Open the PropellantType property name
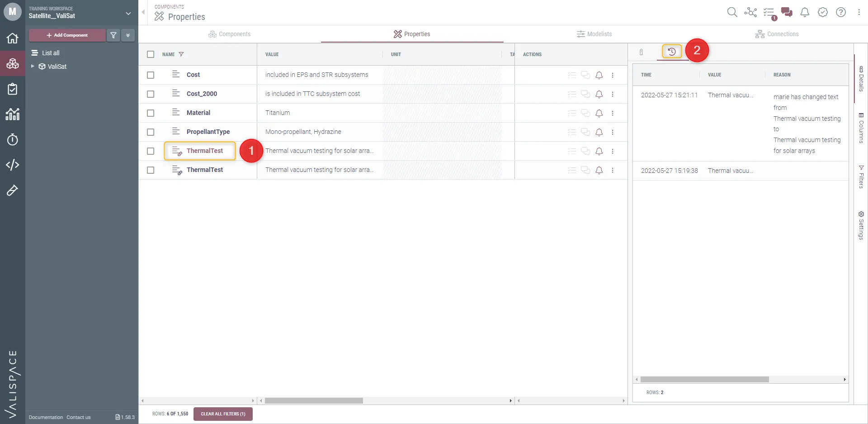Viewport: 868px width, 424px height. (x=208, y=132)
